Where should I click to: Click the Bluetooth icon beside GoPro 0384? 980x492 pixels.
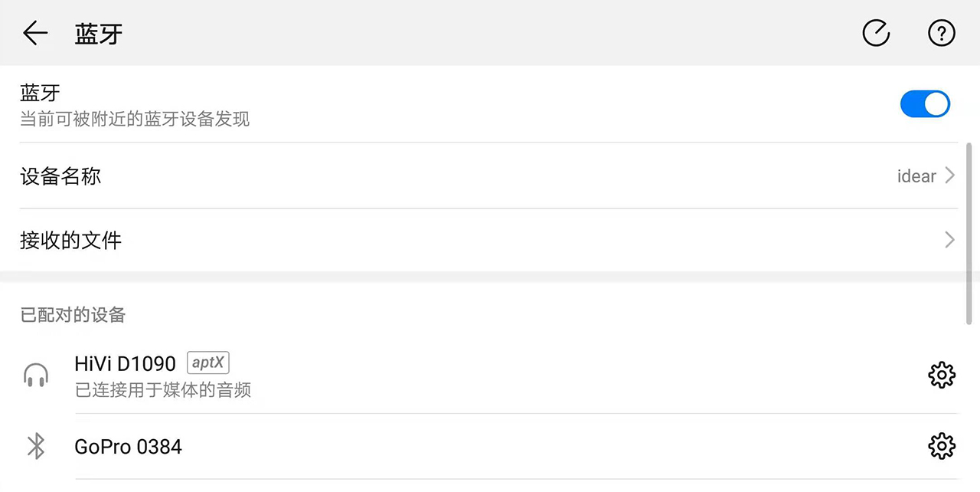tap(36, 446)
